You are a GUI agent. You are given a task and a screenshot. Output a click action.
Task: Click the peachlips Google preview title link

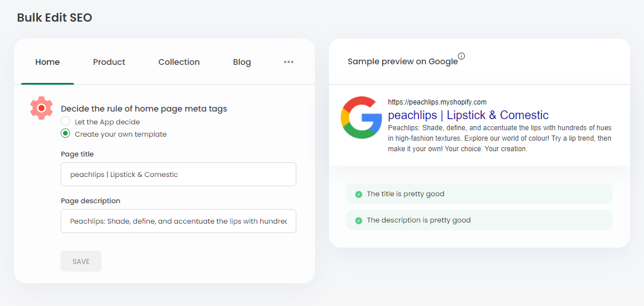(x=468, y=114)
